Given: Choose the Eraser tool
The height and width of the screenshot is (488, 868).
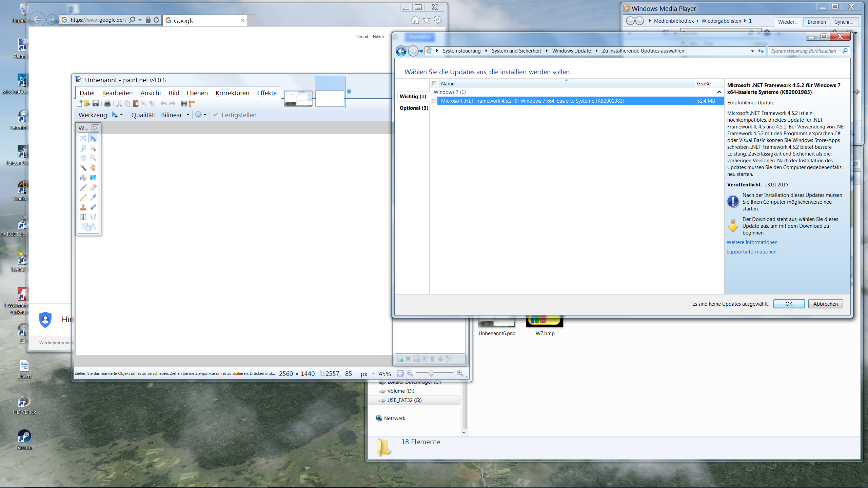Looking at the screenshot, I should tap(93, 187).
